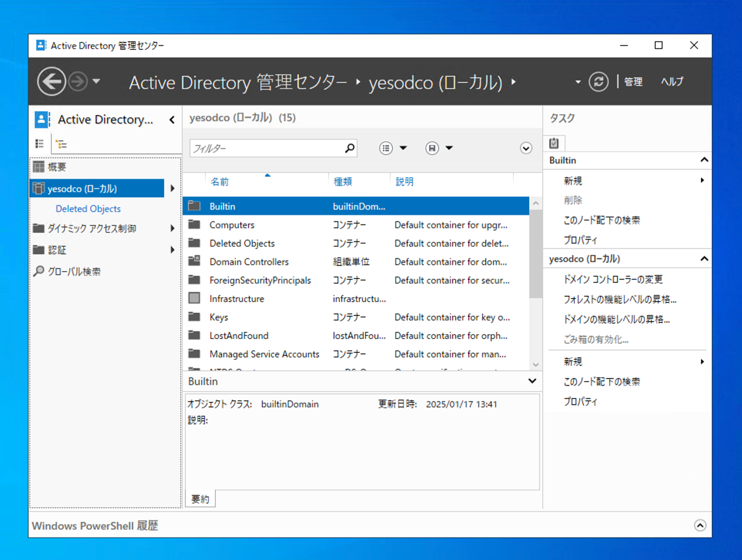Open プロパティ under Builtin tasks
This screenshot has height=560, width=742.
[580, 240]
